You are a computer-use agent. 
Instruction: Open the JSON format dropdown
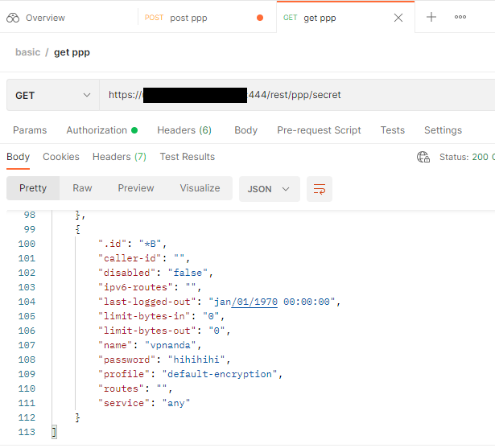coord(270,189)
